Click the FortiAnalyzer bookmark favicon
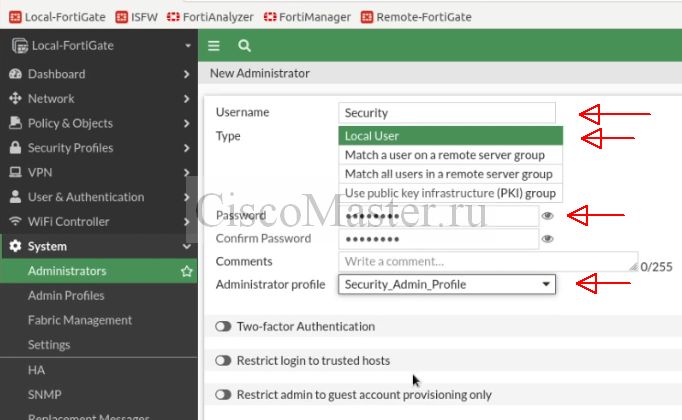Screen dimensions: 682x420 pyautogui.click(x=173, y=17)
